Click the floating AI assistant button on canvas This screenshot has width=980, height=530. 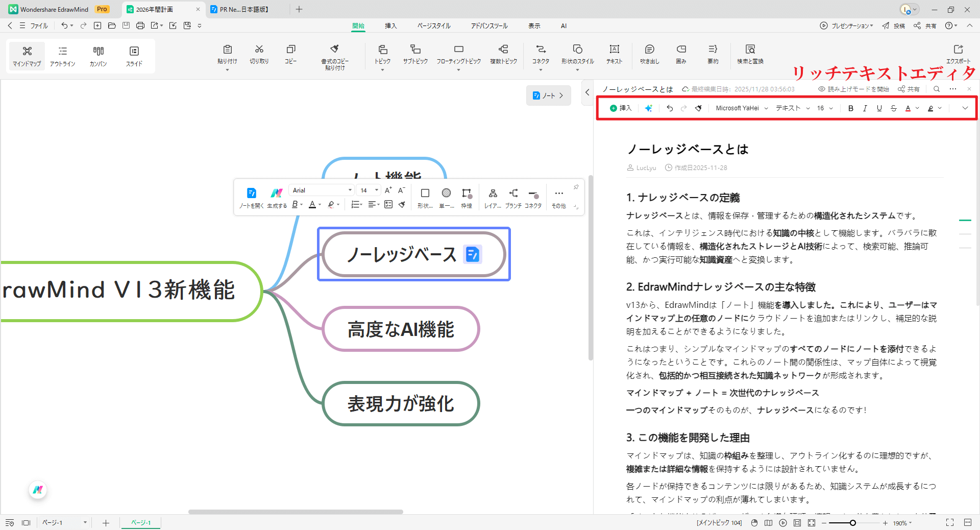pos(38,490)
